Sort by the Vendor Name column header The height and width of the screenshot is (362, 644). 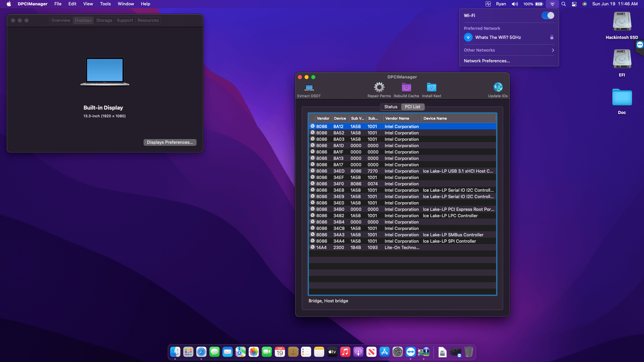coord(402,118)
